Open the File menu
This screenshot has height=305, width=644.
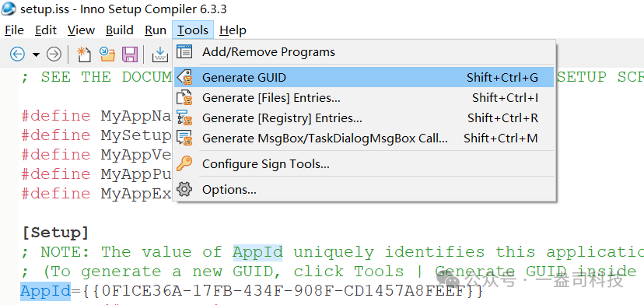click(14, 30)
